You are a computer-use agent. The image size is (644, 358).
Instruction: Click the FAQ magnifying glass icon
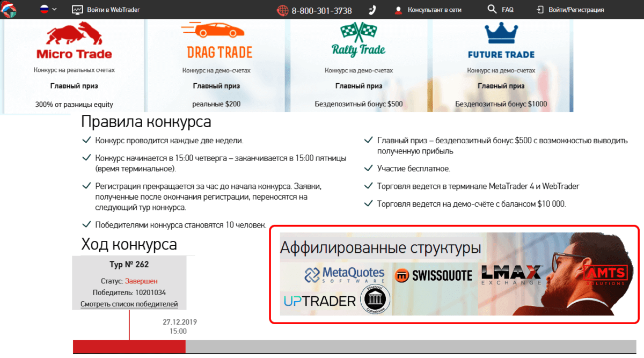(492, 9)
